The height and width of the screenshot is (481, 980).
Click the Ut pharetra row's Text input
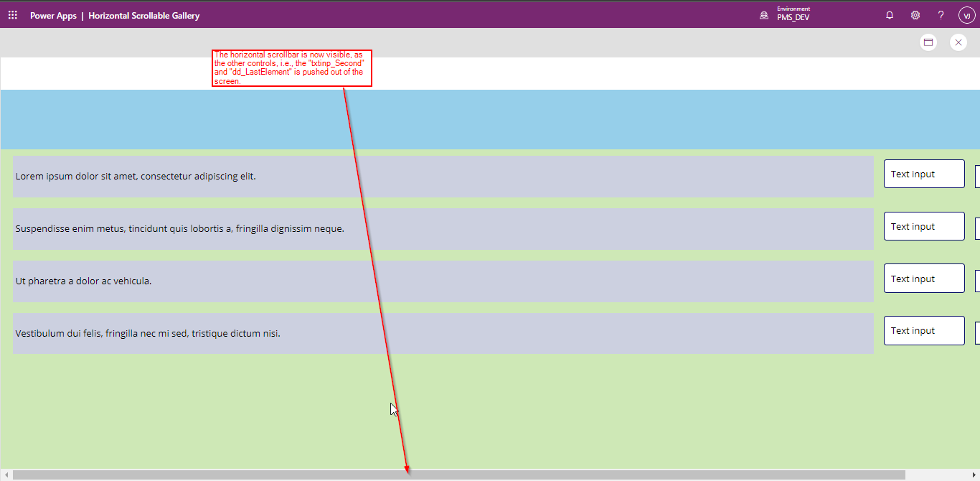click(x=924, y=279)
